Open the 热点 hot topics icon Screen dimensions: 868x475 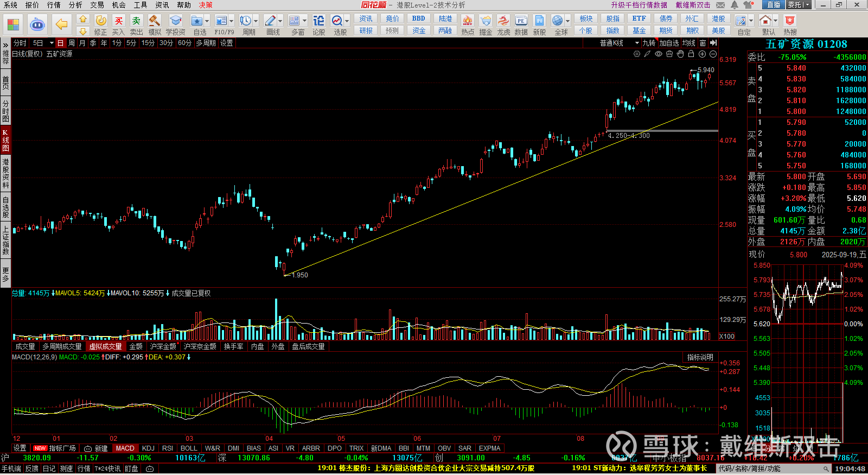[467, 22]
